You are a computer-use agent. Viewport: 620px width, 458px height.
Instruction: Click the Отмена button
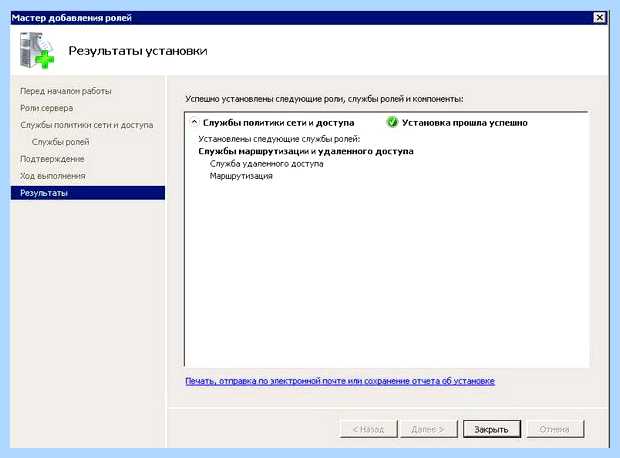(x=555, y=429)
